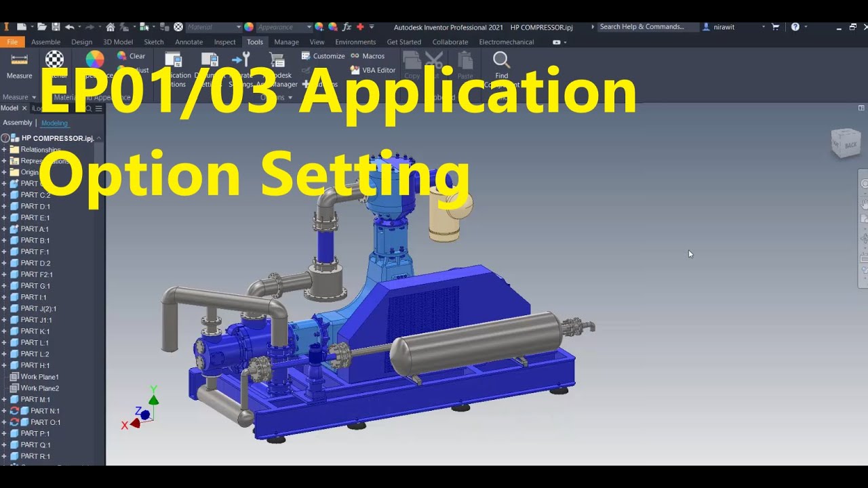
Task: Expand the Relationships folder node
Action: 4,150
